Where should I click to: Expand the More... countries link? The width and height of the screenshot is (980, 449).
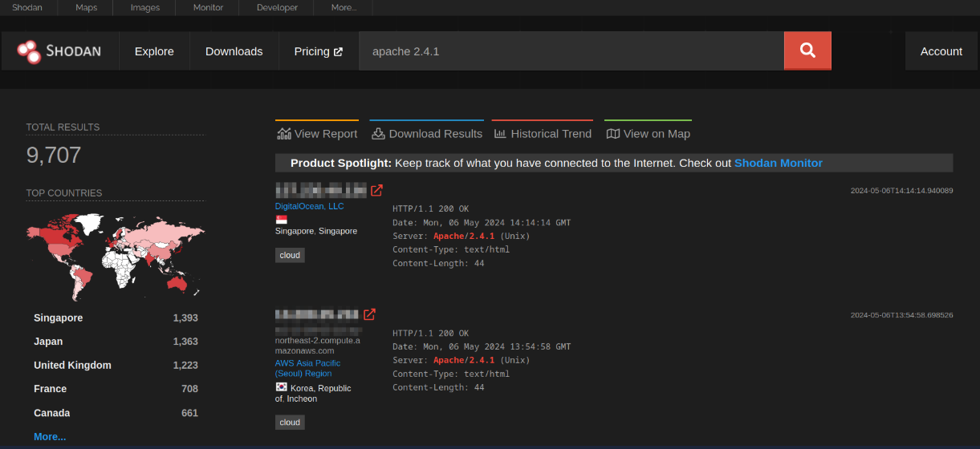(x=50, y=436)
